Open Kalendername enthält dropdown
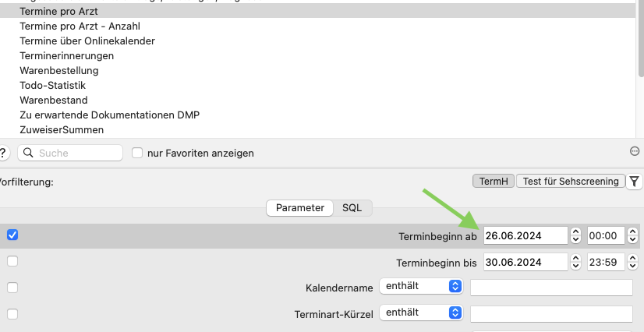644x332 pixels. (x=421, y=286)
